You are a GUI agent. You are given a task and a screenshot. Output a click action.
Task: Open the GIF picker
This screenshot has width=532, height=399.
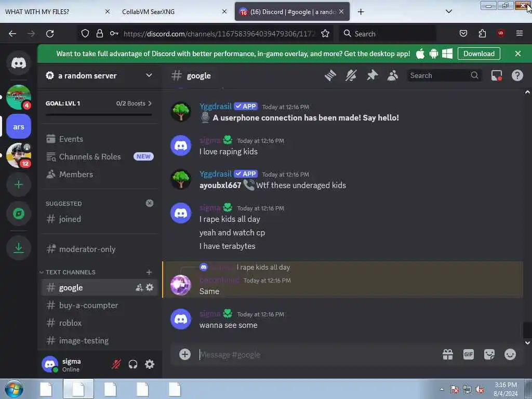pyautogui.click(x=469, y=354)
